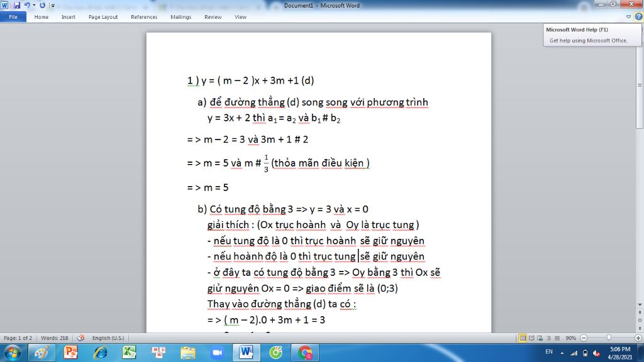Click the vertical scrollbar down arrow
The image size is (644, 362).
(640, 305)
